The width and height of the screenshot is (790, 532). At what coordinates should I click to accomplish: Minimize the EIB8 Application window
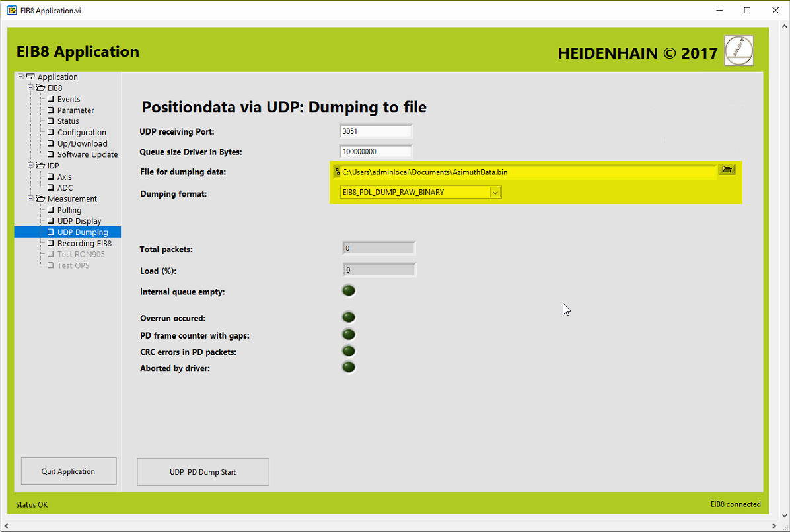click(720, 10)
